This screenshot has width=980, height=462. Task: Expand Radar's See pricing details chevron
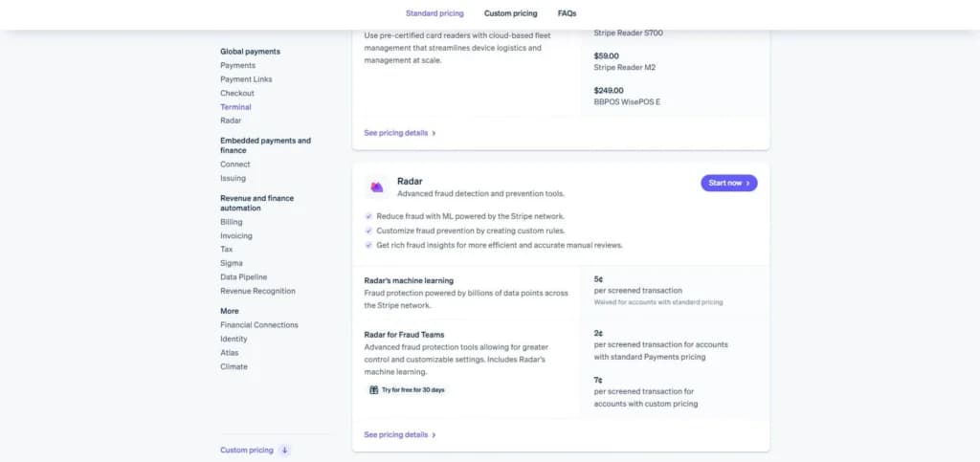pos(434,435)
